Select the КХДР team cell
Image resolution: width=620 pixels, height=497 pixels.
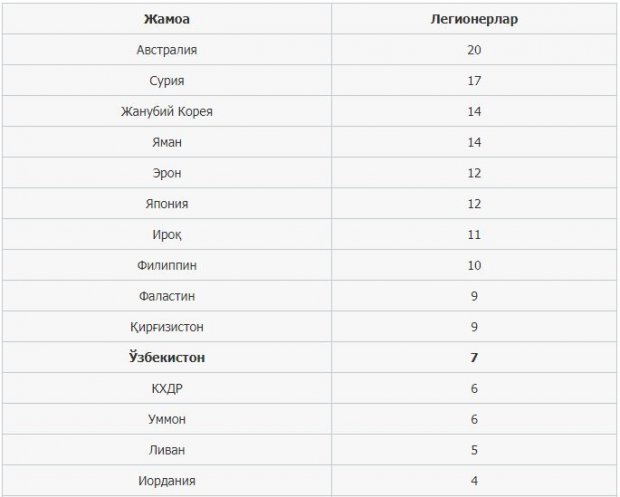click(167, 389)
